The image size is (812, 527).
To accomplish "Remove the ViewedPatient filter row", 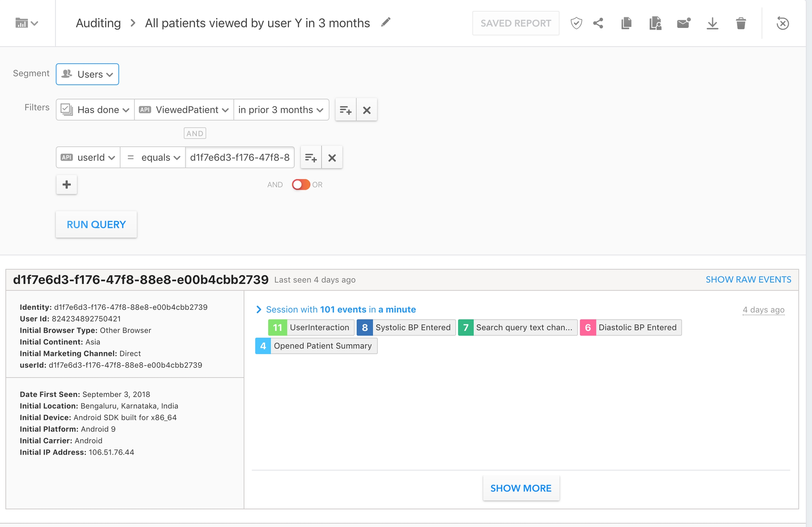I will coord(367,110).
